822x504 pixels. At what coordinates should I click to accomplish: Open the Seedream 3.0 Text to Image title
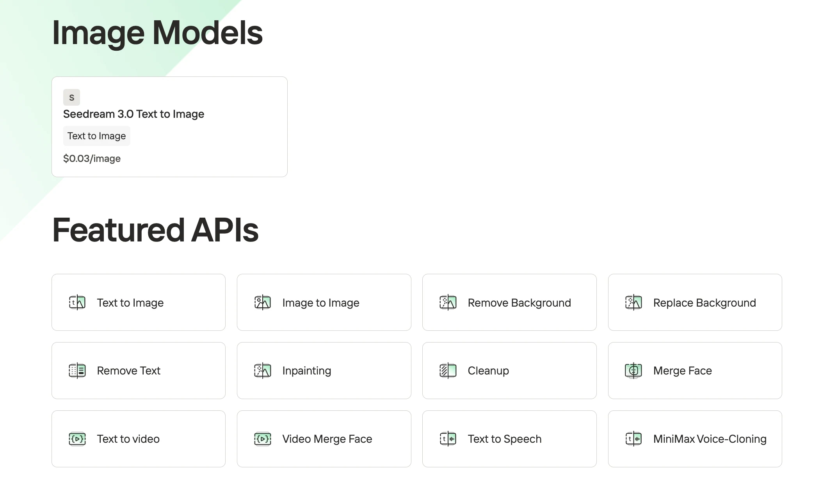133,114
